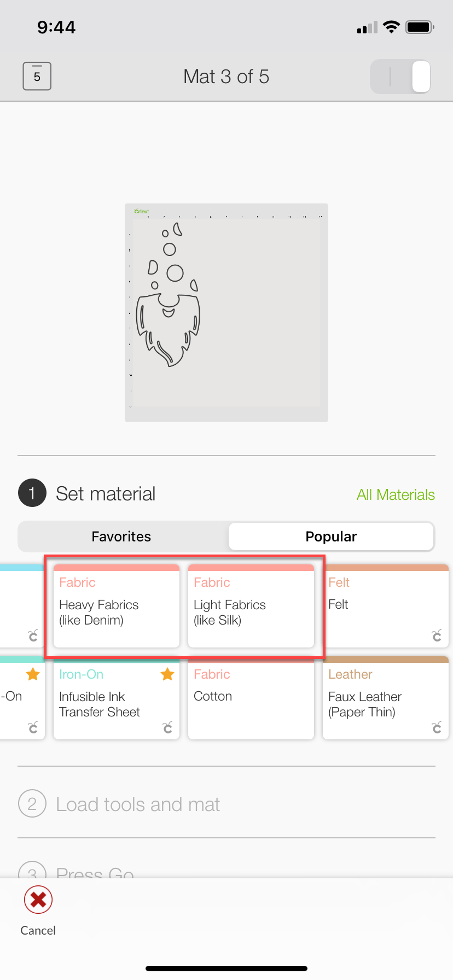
Task: Unfavorite the Infusible Ink Transfer Sheet star
Action: [167, 674]
